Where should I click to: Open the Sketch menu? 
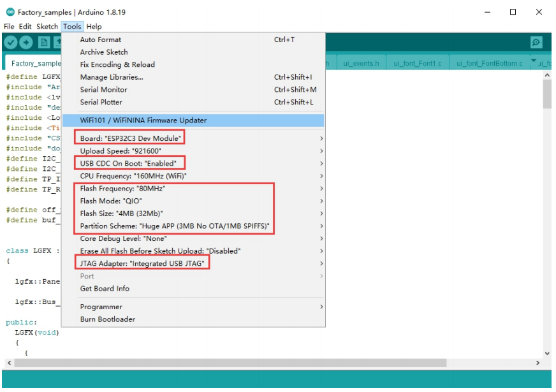click(x=47, y=27)
